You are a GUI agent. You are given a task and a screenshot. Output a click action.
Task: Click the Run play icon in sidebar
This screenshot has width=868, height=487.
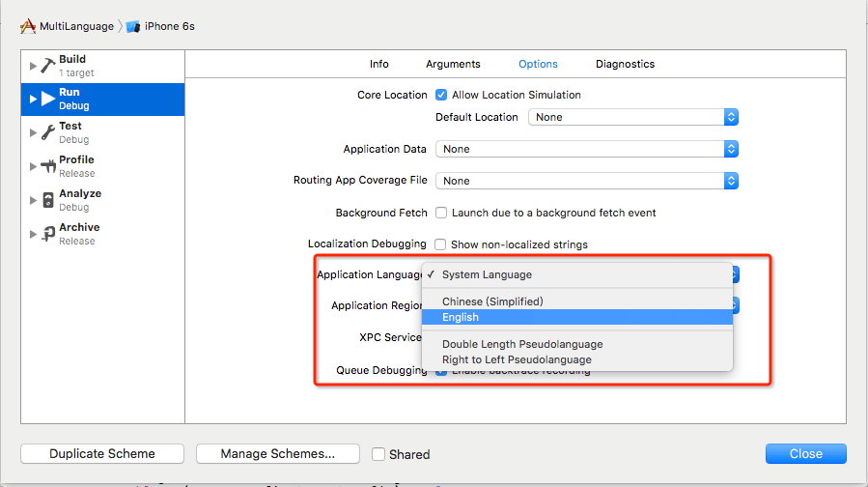[x=47, y=99]
